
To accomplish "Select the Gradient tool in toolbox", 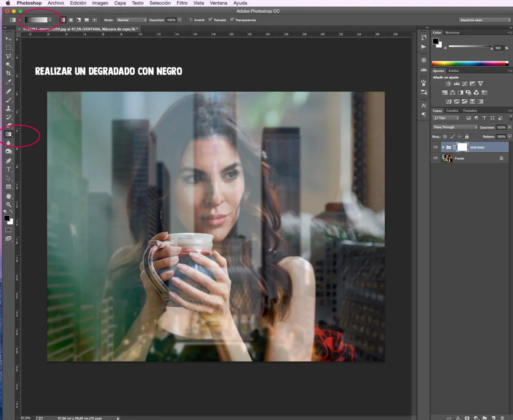I will (x=8, y=134).
